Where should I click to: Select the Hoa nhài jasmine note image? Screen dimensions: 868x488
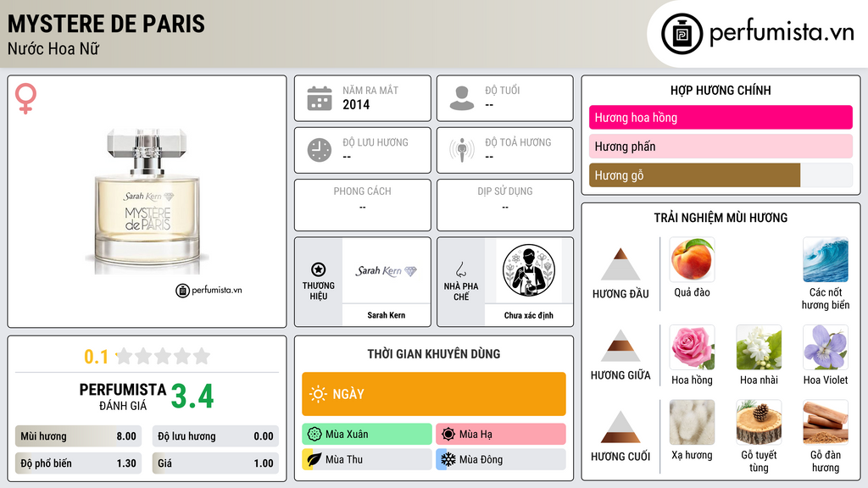(759, 347)
